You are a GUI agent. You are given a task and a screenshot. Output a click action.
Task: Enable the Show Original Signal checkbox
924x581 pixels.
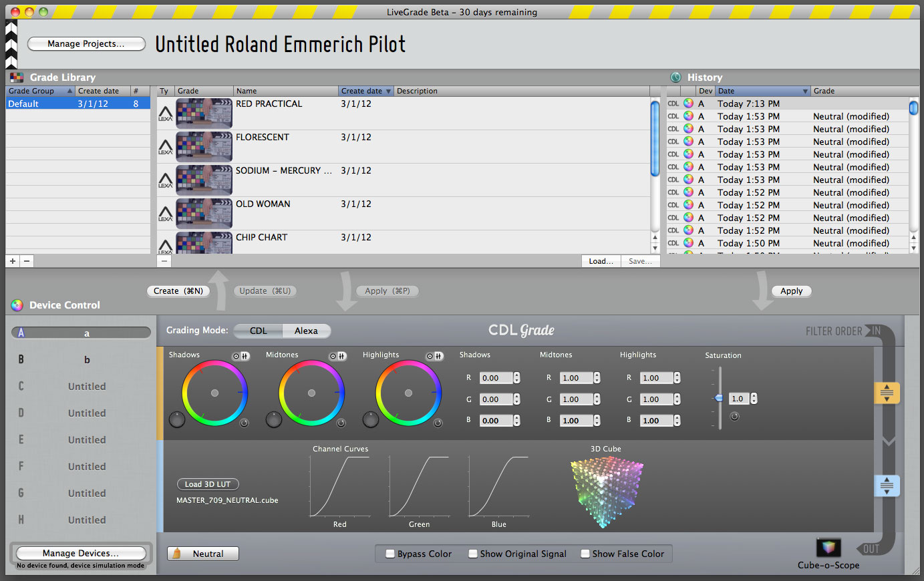tap(473, 554)
